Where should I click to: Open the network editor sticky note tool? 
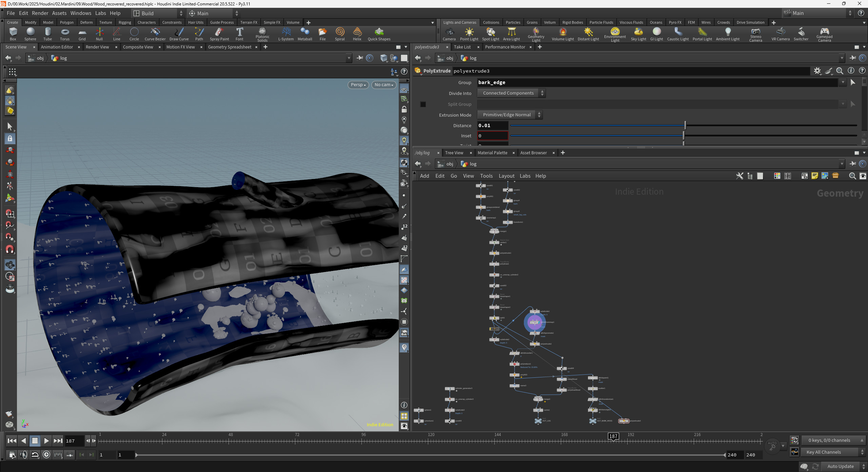click(x=815, y=176)
